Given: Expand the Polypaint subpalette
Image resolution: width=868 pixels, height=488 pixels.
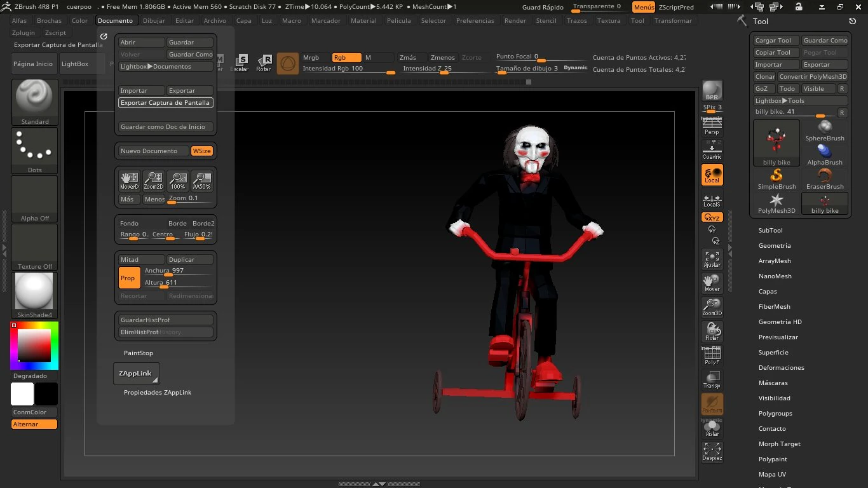Looking at the screenshot, I should [x=773, y=459].
